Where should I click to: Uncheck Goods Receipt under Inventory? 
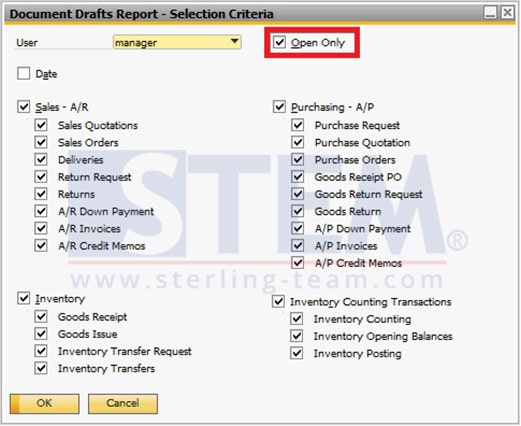(x=41, y=316)
